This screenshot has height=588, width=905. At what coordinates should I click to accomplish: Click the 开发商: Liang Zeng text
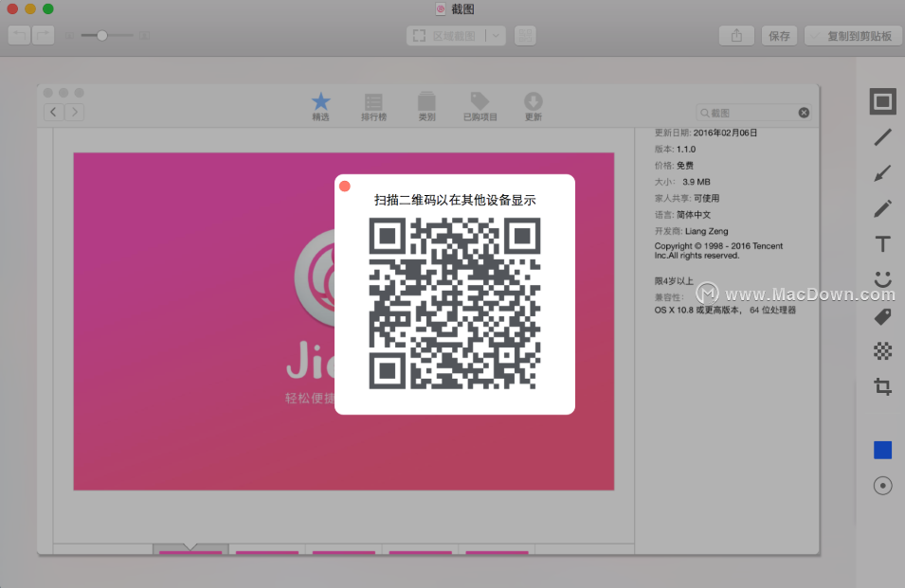691,231
